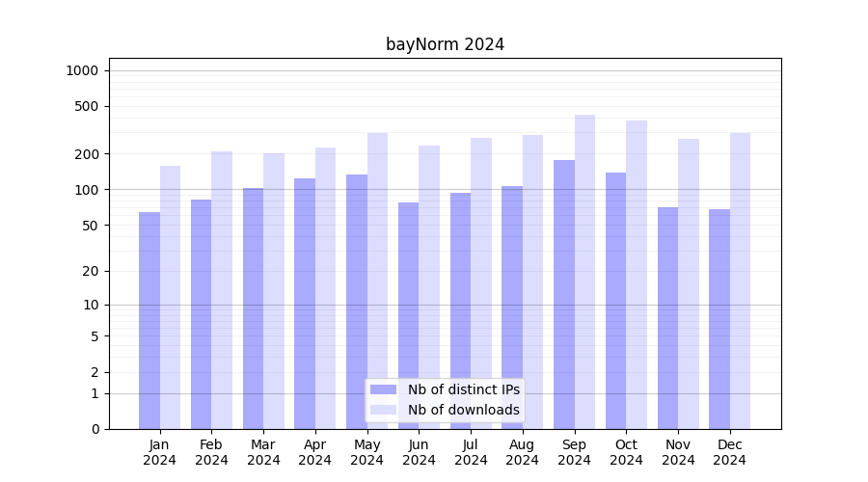Image resolution: width=868 pixels, height=482 pixels.
Task: Click the '1000' y-axis tick label
Action: (82, 70)
